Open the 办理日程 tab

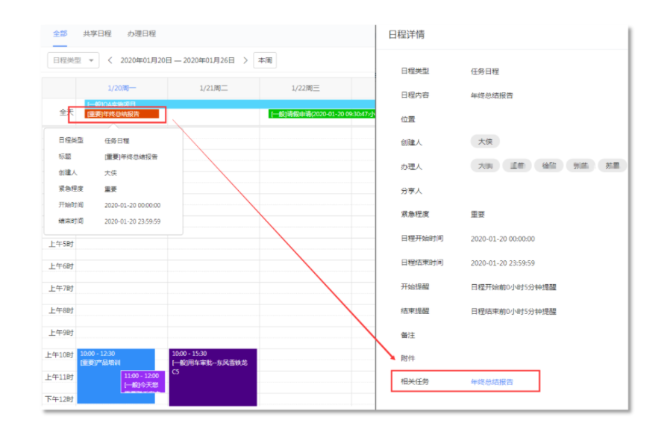pyautogui.click(x=140, y=33)
